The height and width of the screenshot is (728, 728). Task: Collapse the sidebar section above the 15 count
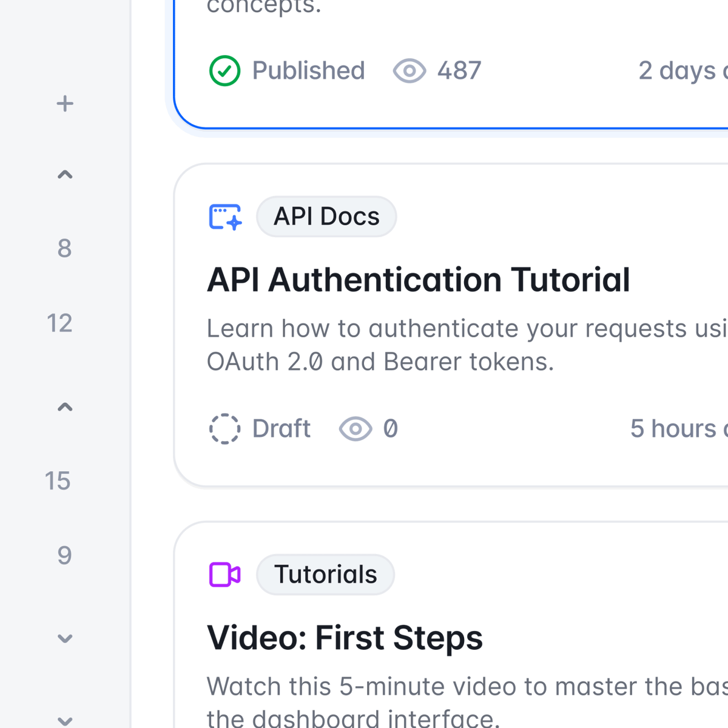point(65,407)
